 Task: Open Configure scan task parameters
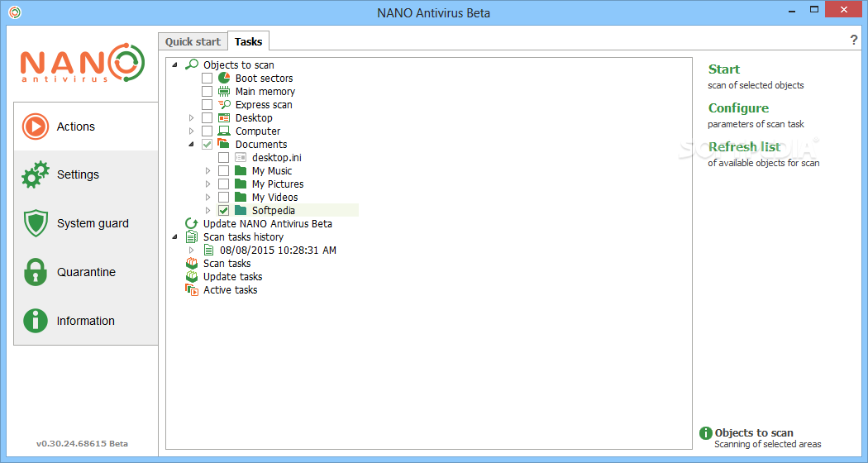(738, 108)
